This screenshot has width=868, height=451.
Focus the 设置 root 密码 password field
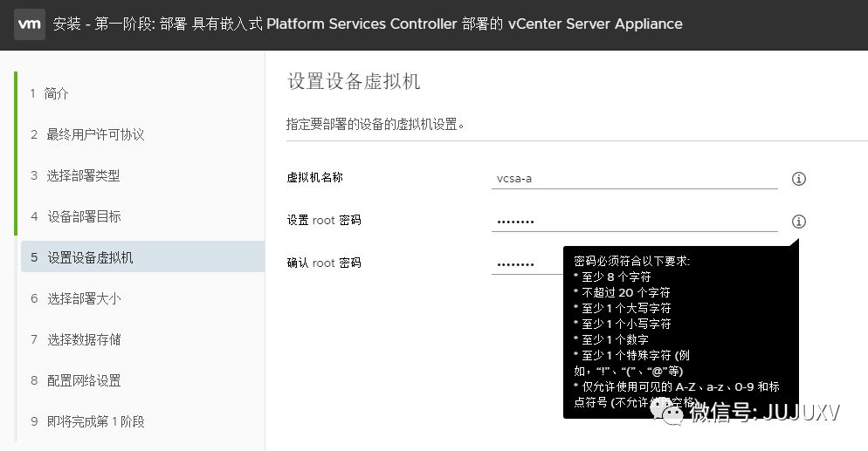[634, 221]
